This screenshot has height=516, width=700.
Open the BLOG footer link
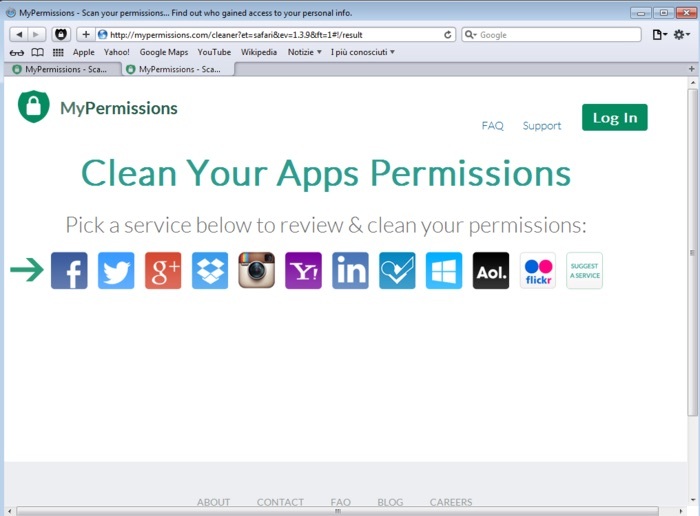pyautogui.click(x=390, y=502)
